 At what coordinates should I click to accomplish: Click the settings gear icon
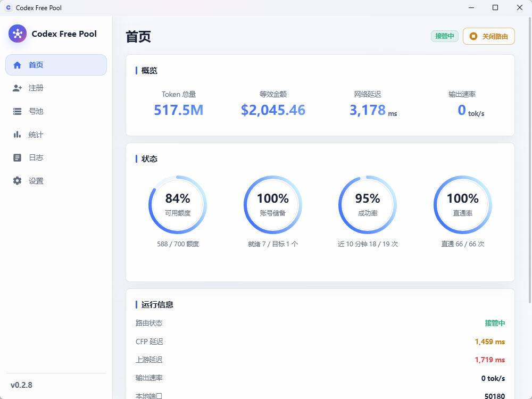point(18,181)
